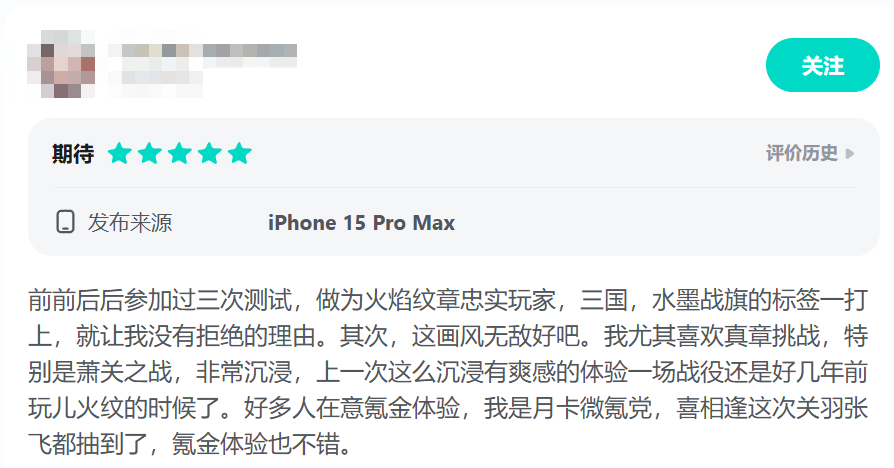Click the 期待 rating label
The image size is (894, 468).
(x=72, y=154)
